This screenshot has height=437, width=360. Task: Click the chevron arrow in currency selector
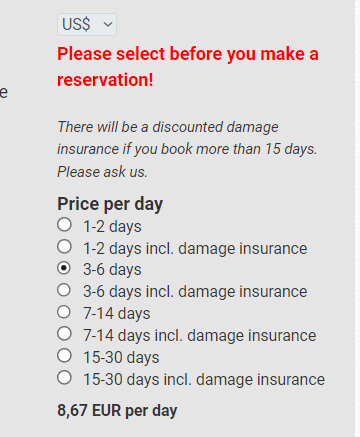(x=108, y=24)
